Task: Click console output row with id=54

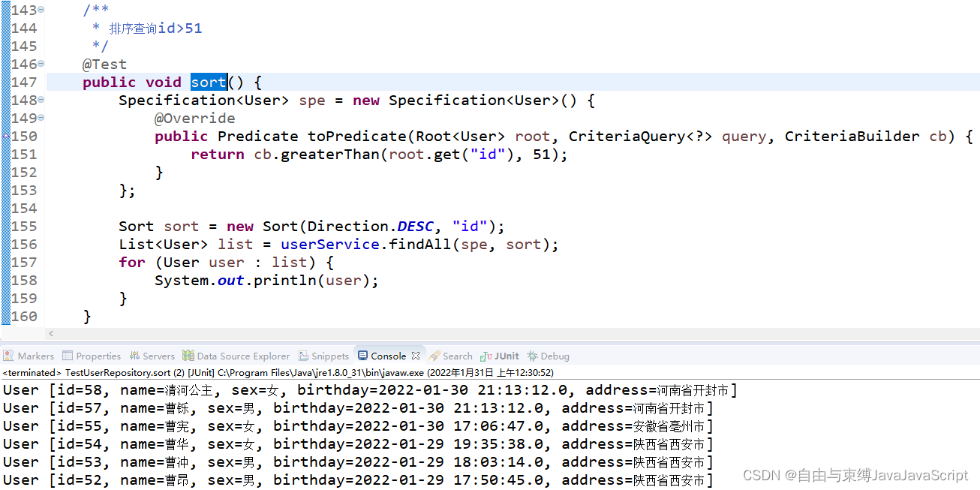Action: [359, 444]
